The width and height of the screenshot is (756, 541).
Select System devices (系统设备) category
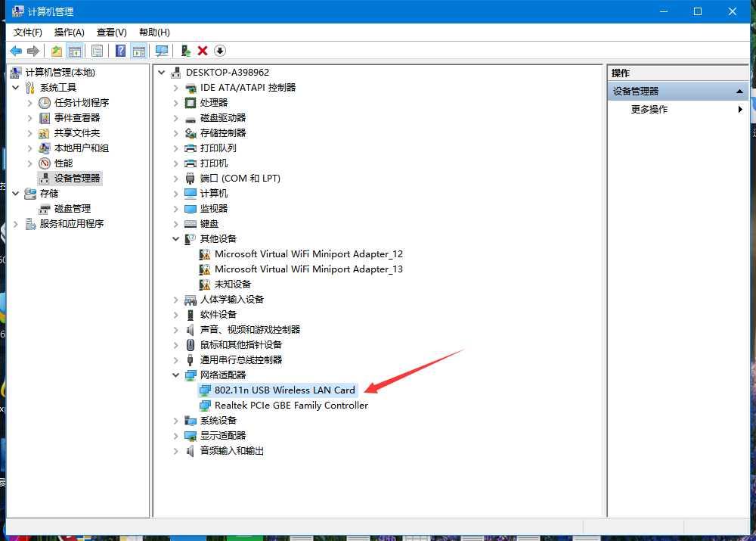tap(218, 421)
